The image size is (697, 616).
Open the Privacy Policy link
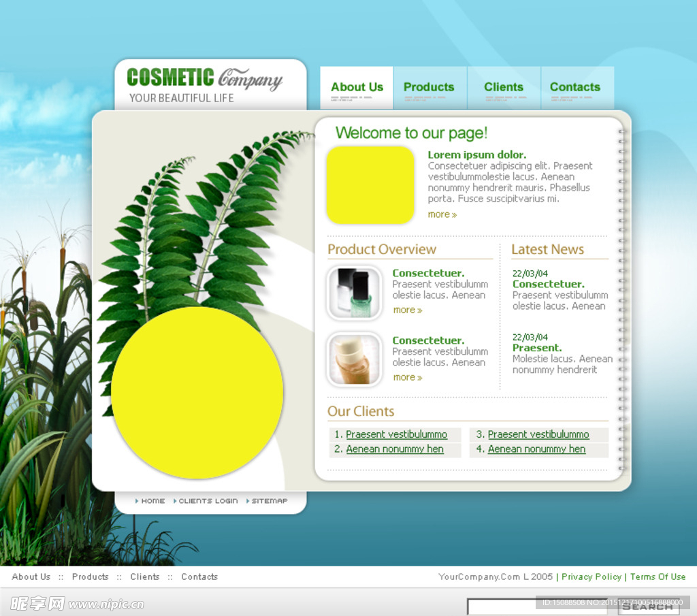point(591,577)
